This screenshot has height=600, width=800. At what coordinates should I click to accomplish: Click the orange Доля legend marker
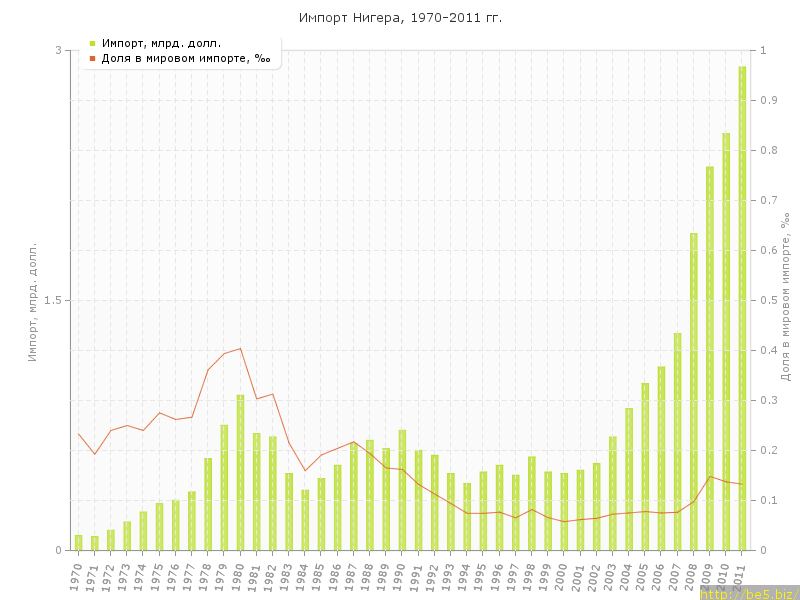92,59
